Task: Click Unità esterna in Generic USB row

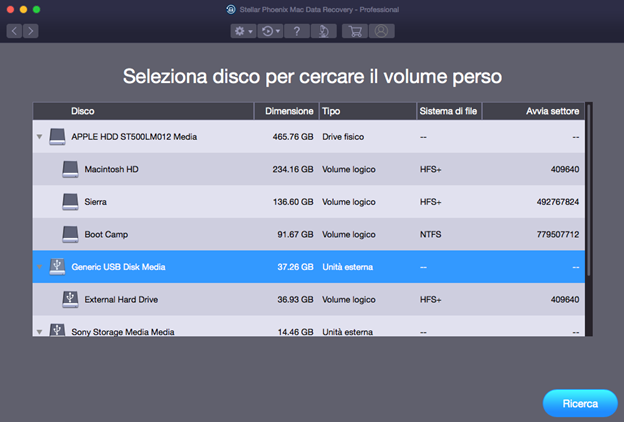Action: (x=347, y=267)
